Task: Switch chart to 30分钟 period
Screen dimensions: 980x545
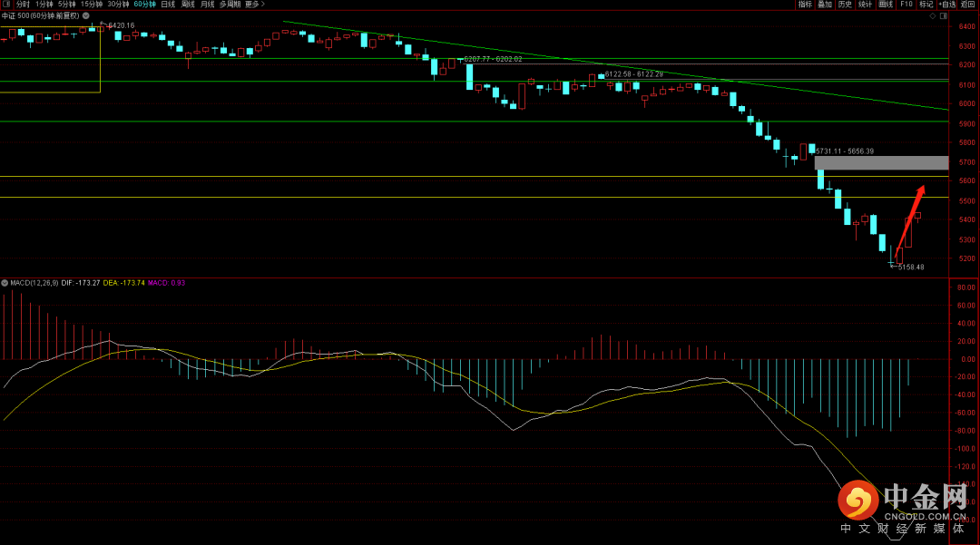Action: pyautogui.click(x=118, y=5)
